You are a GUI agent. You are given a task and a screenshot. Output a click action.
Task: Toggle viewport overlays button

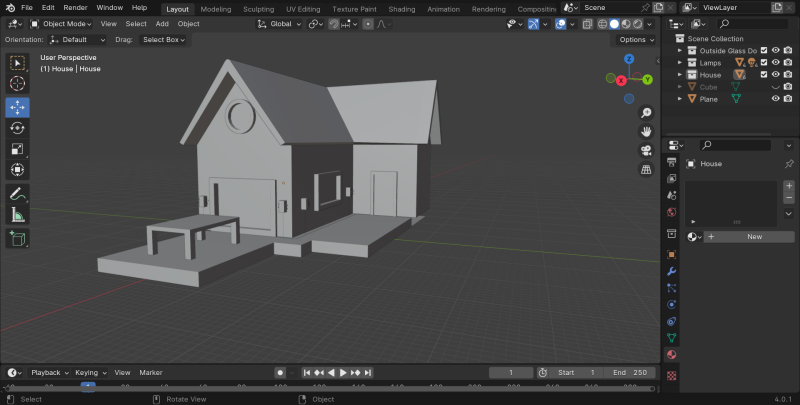560,24
